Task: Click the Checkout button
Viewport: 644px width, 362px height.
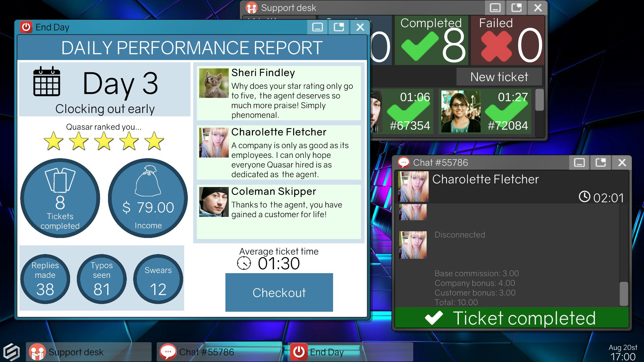Action: [x=279, y=293]
